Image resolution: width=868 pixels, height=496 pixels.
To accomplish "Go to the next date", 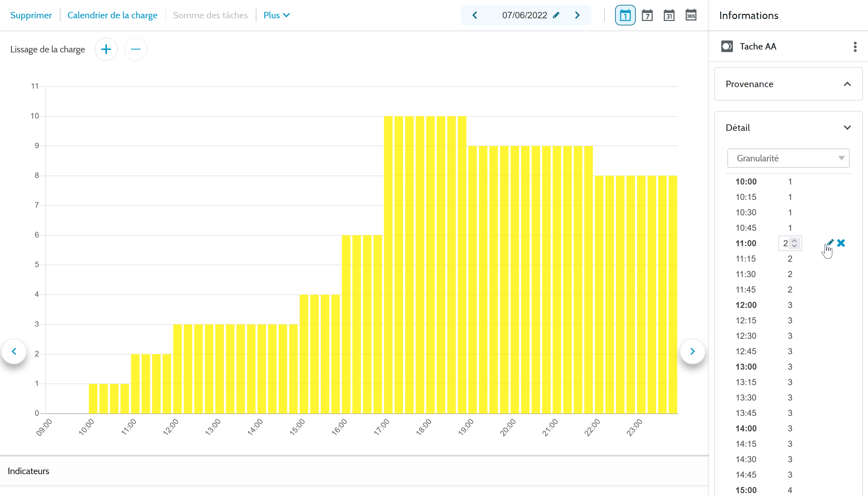I will [x=577, y=15].
